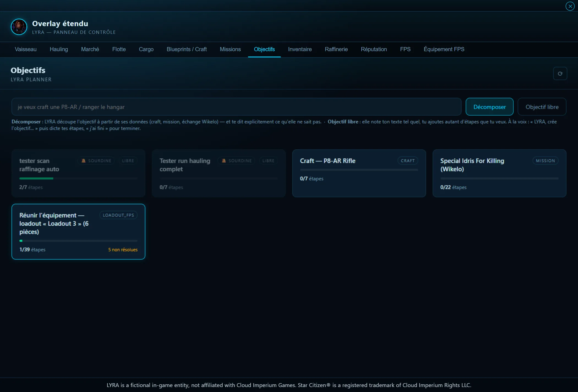
Task: Click the '0/22 étapes' counter
Action: click(x=453, y=187)
